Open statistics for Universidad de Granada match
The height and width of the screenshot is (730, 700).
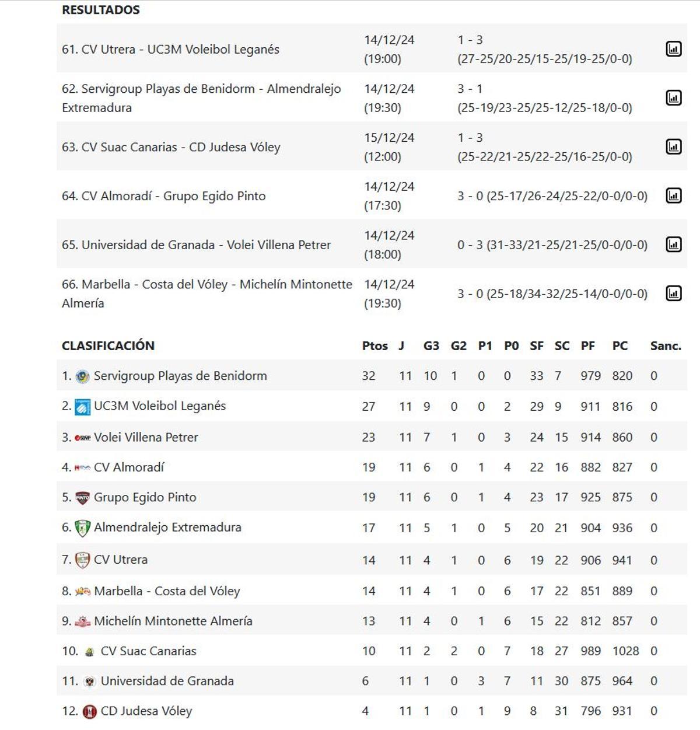click(674, 245)
